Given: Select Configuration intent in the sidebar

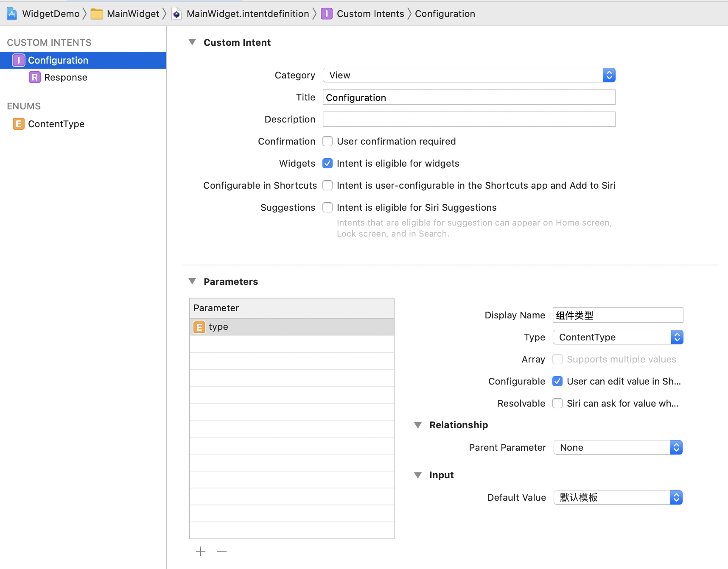Looking at the screenshot, I should [x=83, y=60].
